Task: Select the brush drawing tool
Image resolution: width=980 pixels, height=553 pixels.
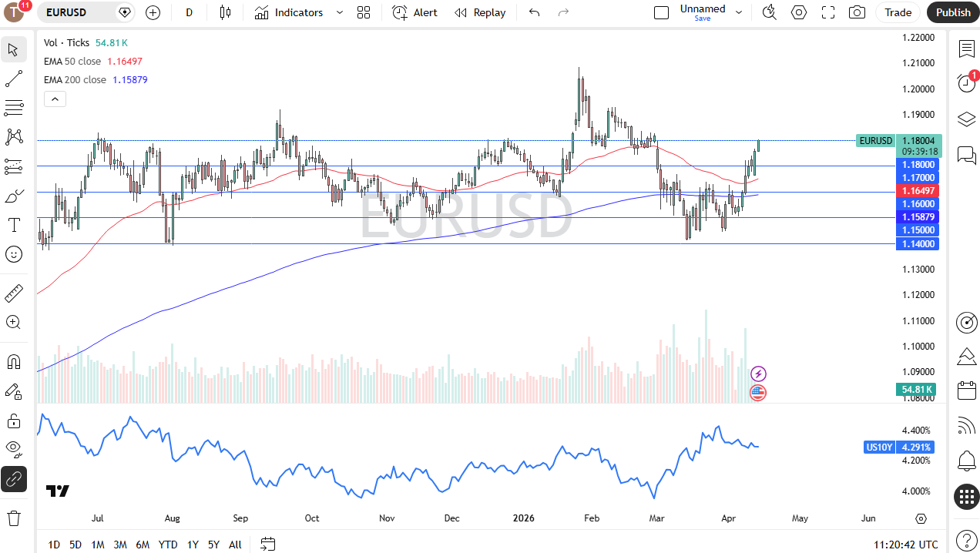Action: point(14,196)
